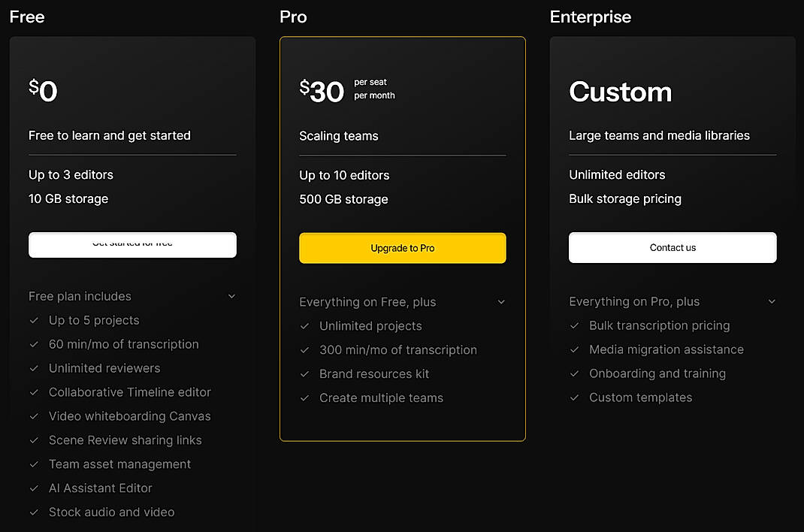Click the checkmark beside Stock audio and video
The image size is (804, 532).
click(33, 512)
